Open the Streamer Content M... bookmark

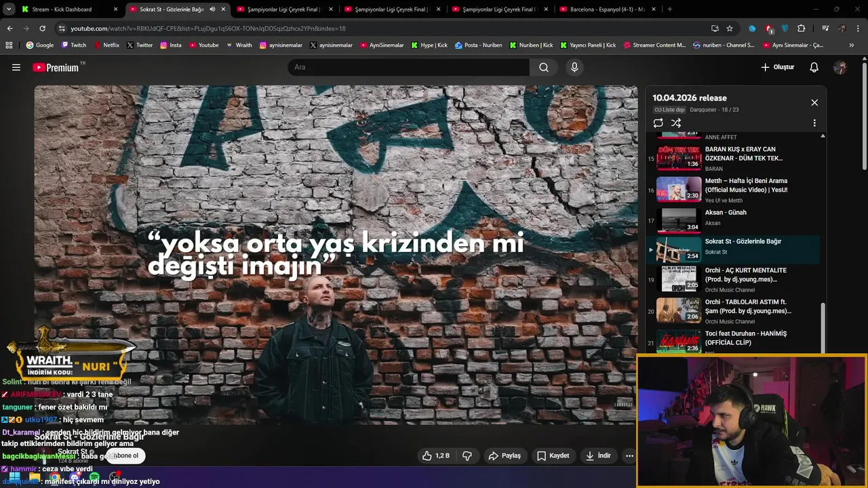tap(654, 45)
